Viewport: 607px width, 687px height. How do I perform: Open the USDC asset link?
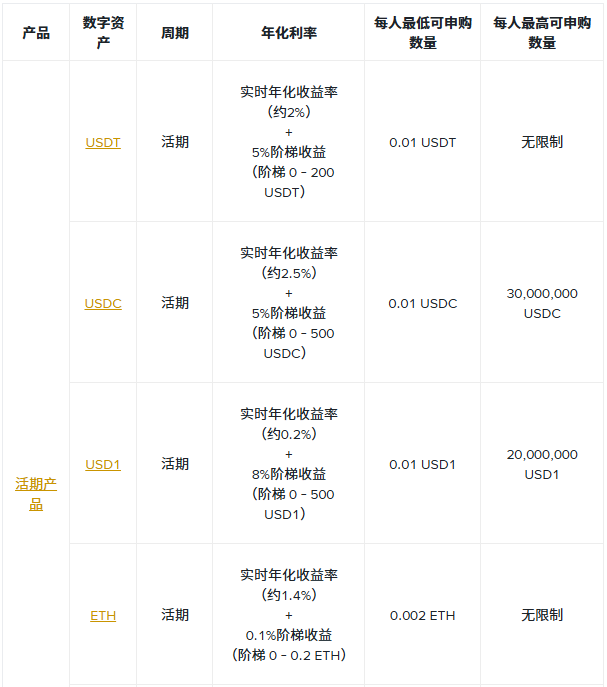103,303
